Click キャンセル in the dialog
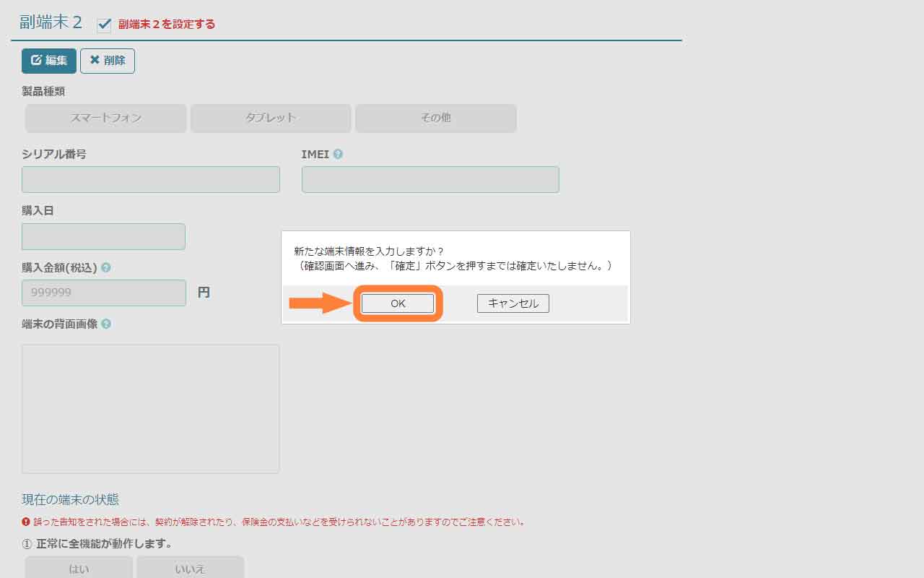 513,303
